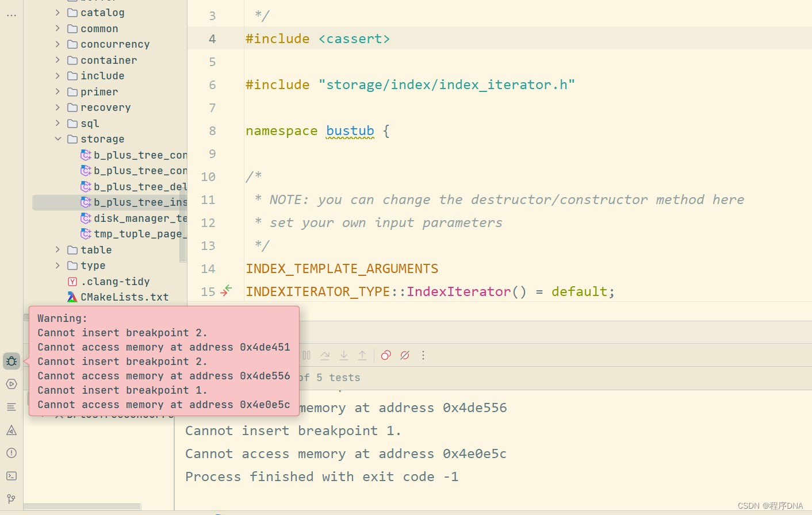The width and height of the screenshot is (812, 515).
Task: Open the Structure panel icon in sidebar
Action: pyautogui.click(x=11, y=406)
